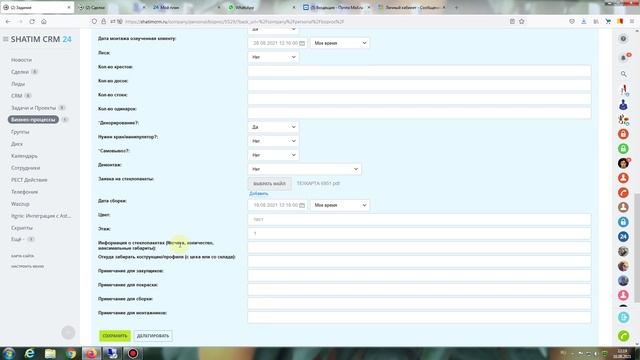Open browser downloads icon
This screenshot has width=640, height=360.
click(x=584, y=21)
